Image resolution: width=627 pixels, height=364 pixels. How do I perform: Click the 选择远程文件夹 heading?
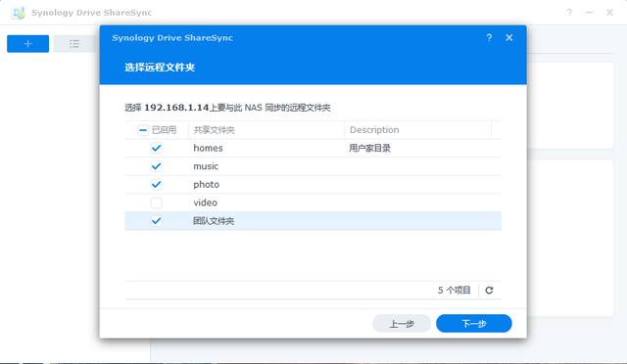[160, 68]
